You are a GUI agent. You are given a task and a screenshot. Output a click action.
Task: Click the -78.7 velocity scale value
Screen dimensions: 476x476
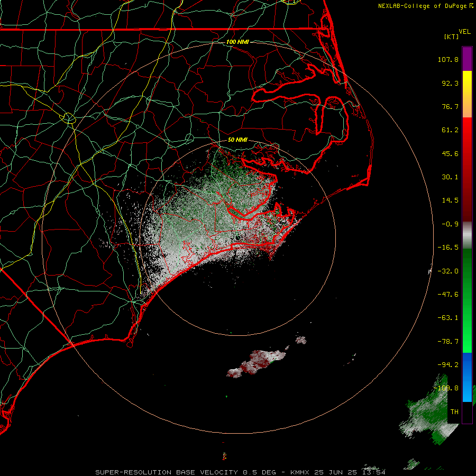tap(448, 342)
